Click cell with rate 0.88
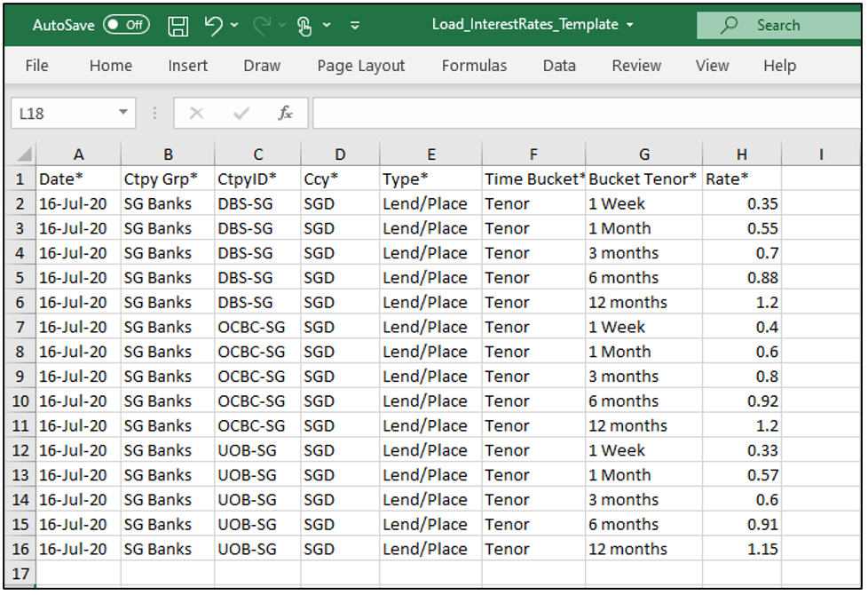 (x=741, y=278)
